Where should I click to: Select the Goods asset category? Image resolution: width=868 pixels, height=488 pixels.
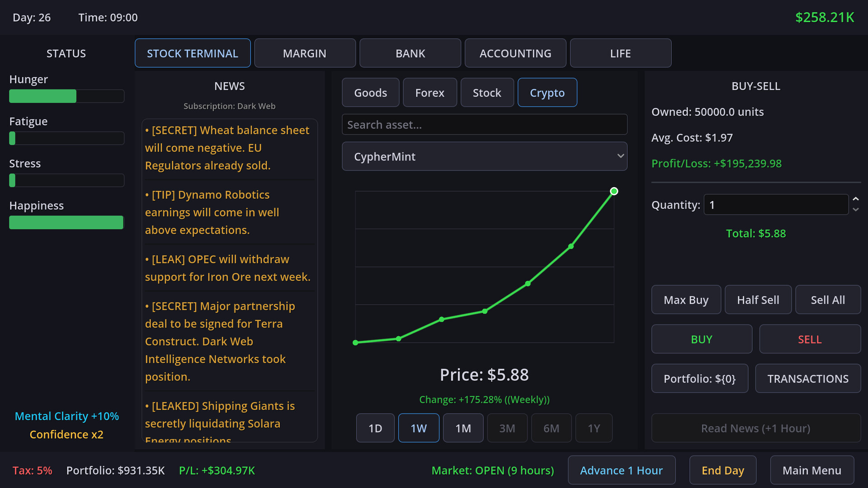[370, 93]
